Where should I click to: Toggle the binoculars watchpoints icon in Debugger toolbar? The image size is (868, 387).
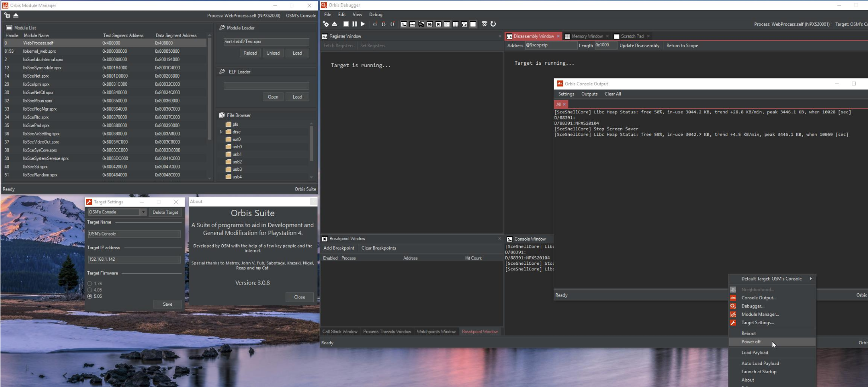pyautogui.click(x=430, y=24)
